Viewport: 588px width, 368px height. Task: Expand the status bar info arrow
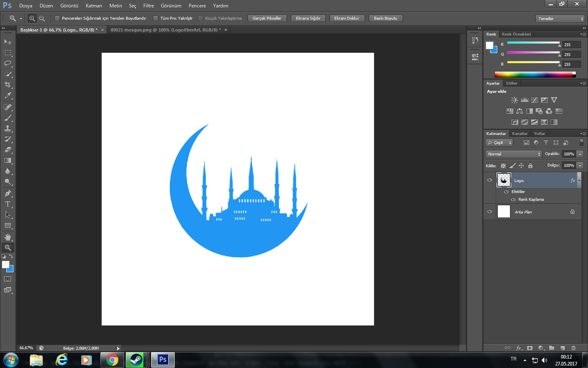pos(118,348)
